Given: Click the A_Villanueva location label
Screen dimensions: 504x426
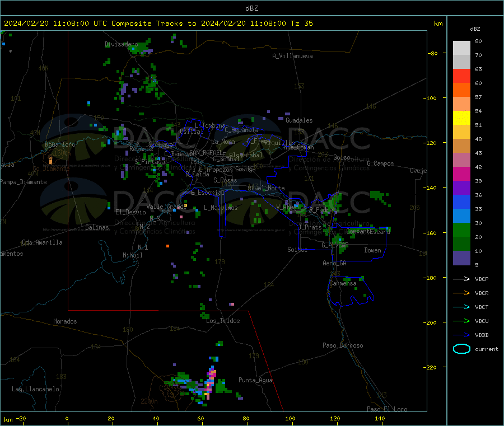Looking at the screenshot, I should pyautogui.click(x=292, y=56).
